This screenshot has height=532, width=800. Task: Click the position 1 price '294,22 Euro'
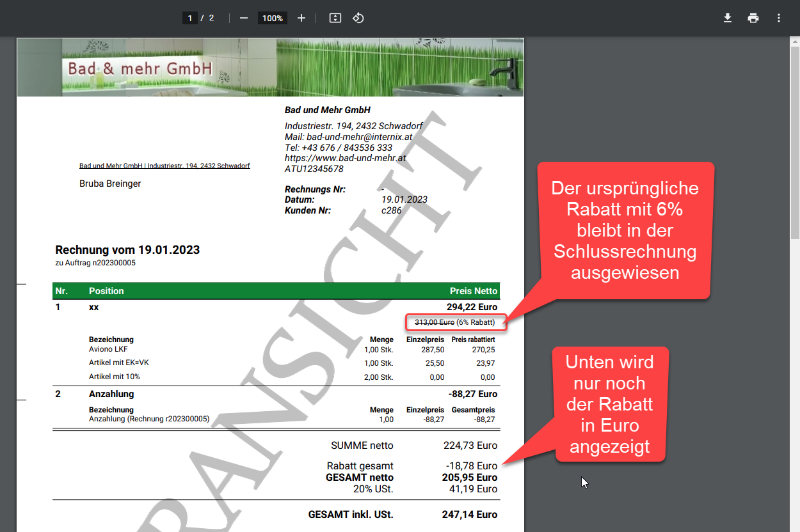point(472,307)
